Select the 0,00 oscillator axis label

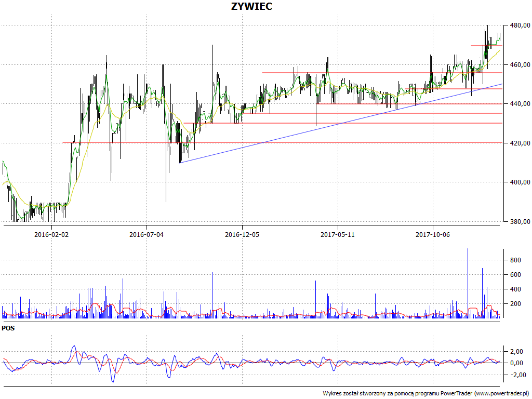click(518, 363)
